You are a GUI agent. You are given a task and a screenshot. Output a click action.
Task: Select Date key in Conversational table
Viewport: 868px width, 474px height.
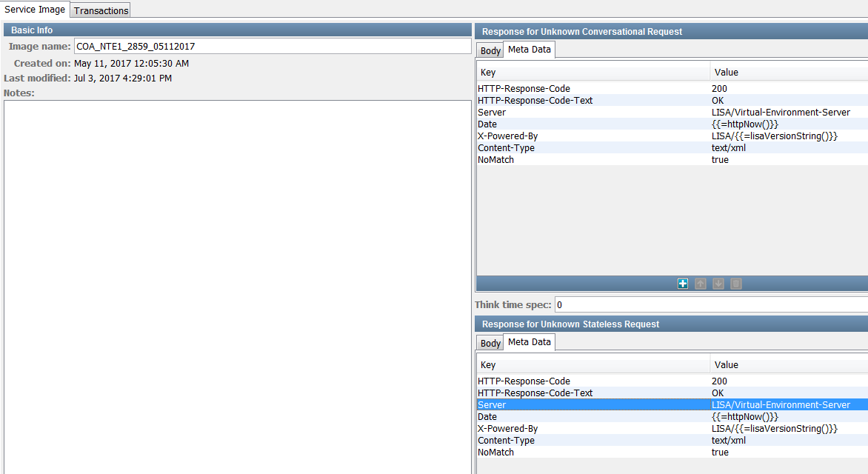click(x=487, y=124)
